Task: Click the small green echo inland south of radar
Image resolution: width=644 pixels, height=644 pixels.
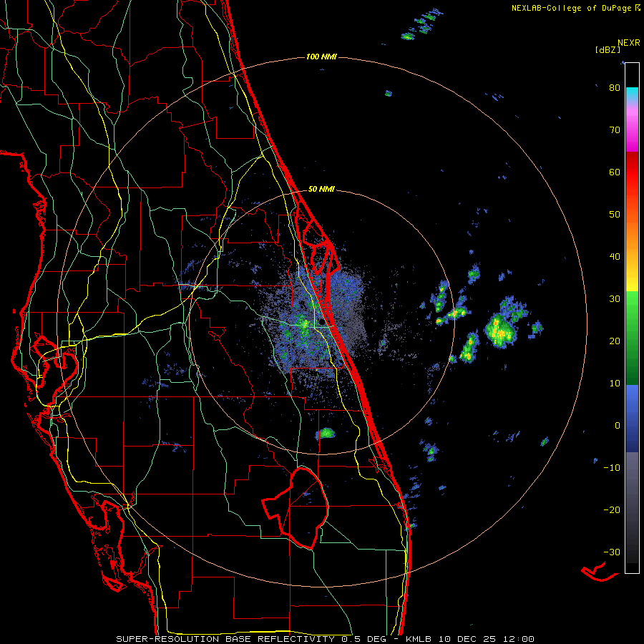Action: [326, 434]
